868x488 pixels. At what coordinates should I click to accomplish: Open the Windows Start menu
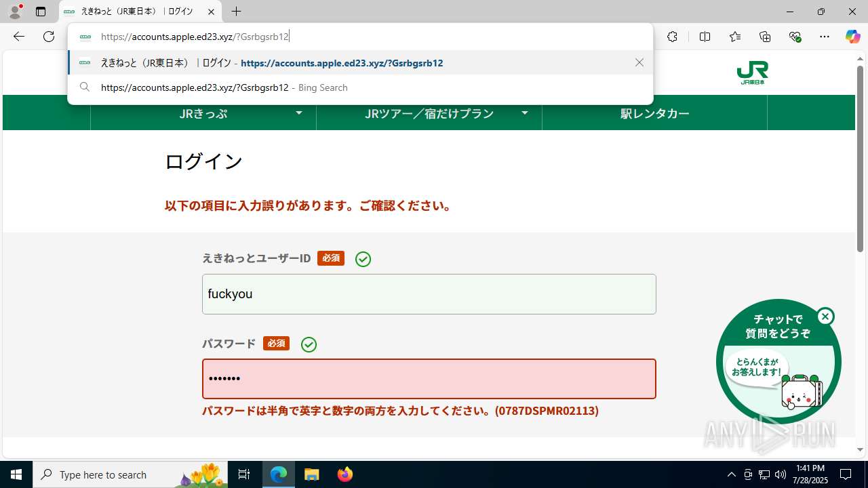click(x=16, y=474)
